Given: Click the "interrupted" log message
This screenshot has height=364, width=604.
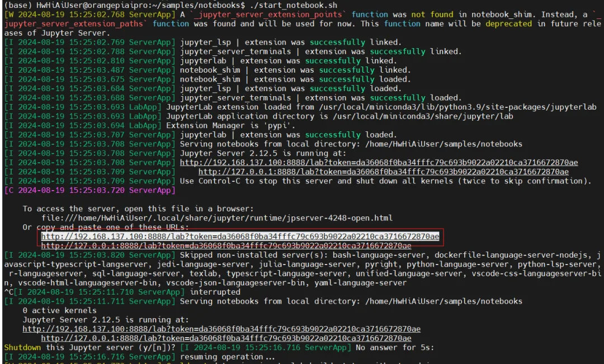Looking at the screenshot, I should [x=215, y=292].
